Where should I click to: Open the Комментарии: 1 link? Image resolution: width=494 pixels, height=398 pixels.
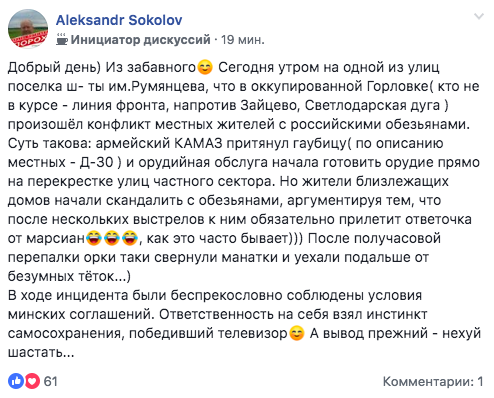coord(433,381)
